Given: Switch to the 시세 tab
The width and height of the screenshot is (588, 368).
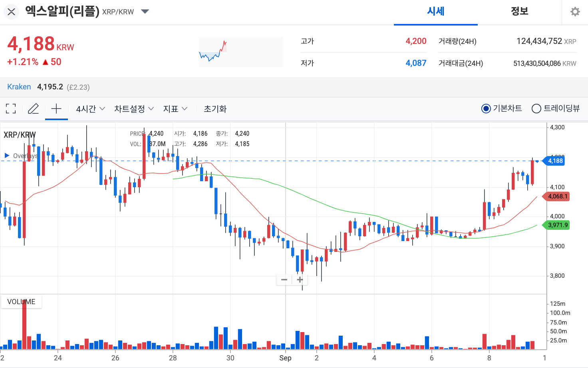Looking at the screenshot, I should 435,12.
